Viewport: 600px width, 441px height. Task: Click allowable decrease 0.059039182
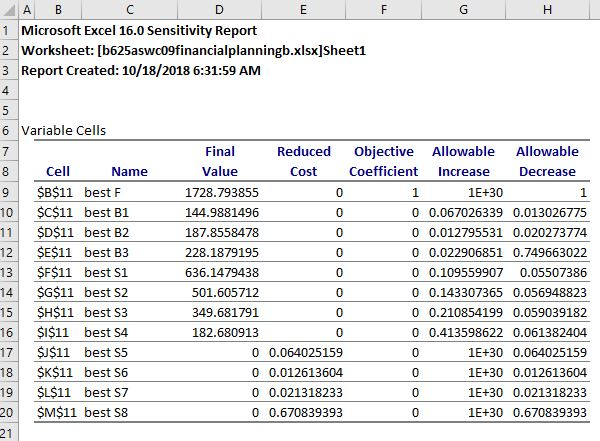[550, 313]
